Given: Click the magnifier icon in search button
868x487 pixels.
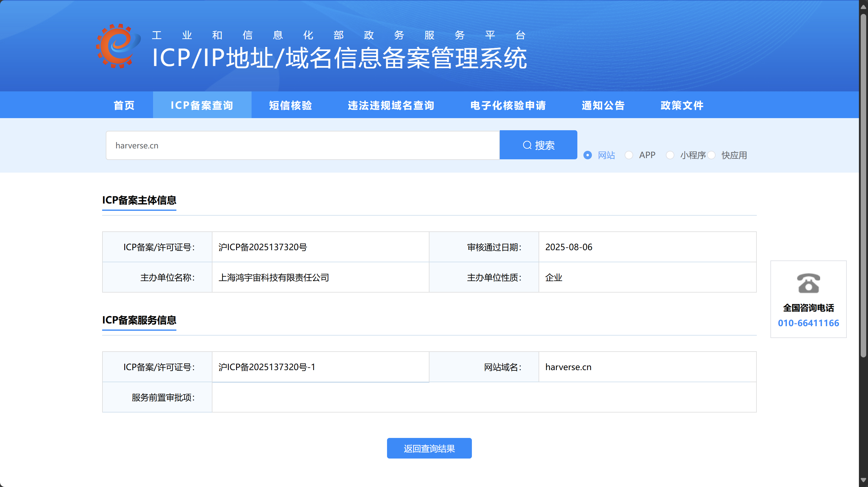Looking at the screenshot, I should coord(527,145).
